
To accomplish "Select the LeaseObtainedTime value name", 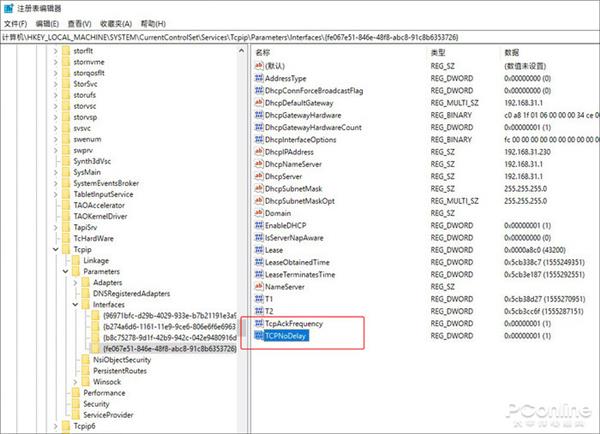I will [297, 262].
